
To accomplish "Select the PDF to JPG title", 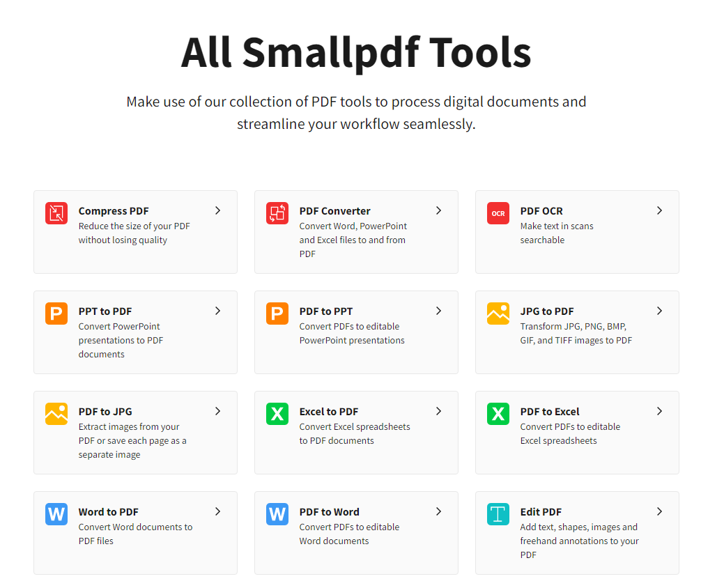I will [105, 411].
